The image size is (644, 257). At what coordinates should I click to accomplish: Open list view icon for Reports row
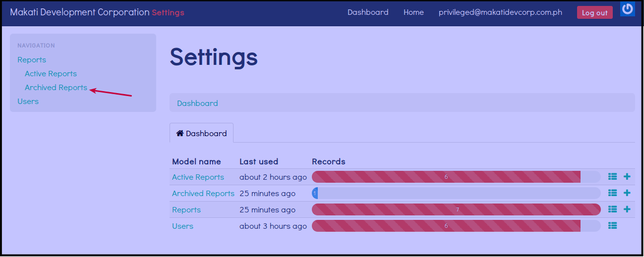pos(612,209)
